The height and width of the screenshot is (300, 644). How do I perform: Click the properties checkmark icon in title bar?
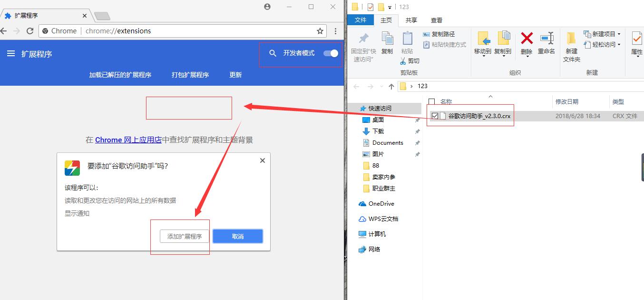(371, 7)
